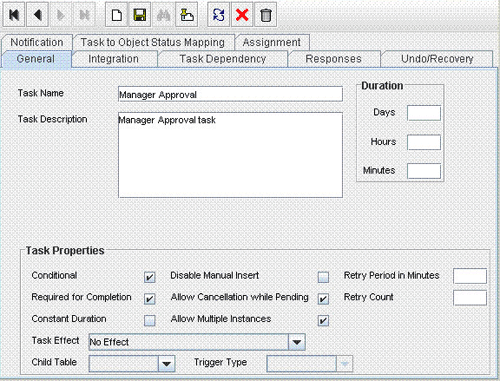The width and height of the screenshot is (500, 381).
Task: Open the Task Dependency tab
Action: coord(223,59)
